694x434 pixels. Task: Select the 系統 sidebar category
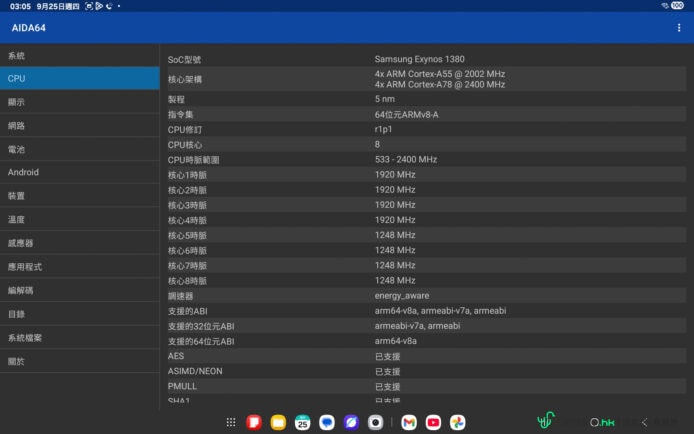tap(80, 55)
